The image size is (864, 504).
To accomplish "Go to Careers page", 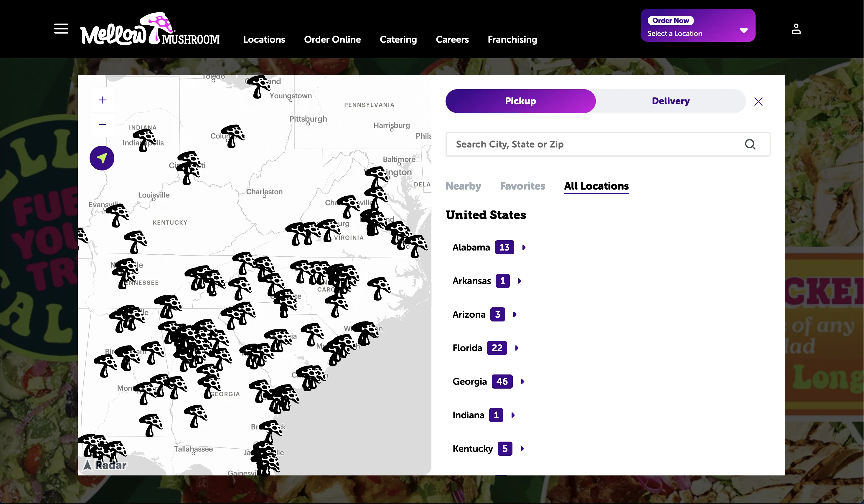I will pos(452,39).
